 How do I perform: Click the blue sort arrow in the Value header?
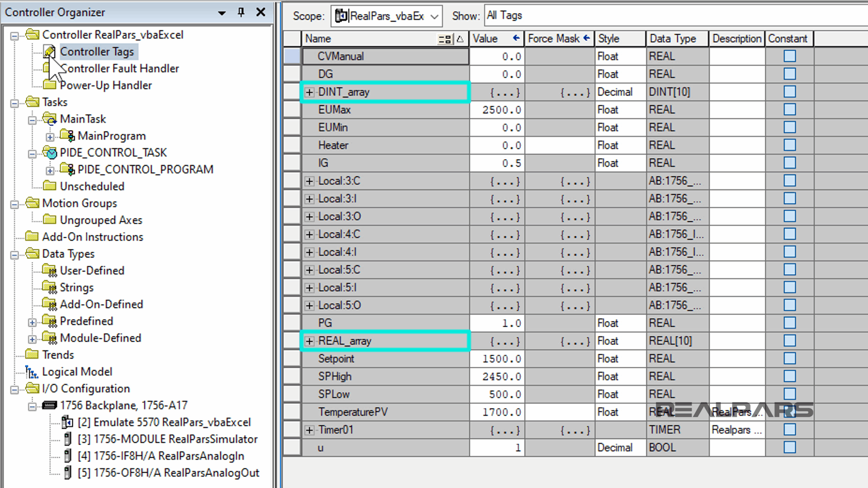(x=516, y=38)
